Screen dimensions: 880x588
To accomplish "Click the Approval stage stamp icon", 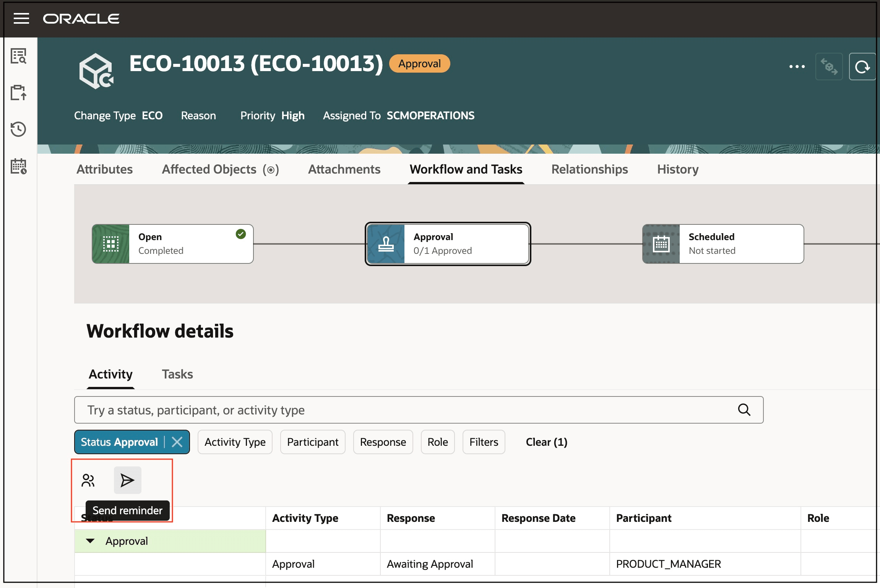I will coord(386,244).
